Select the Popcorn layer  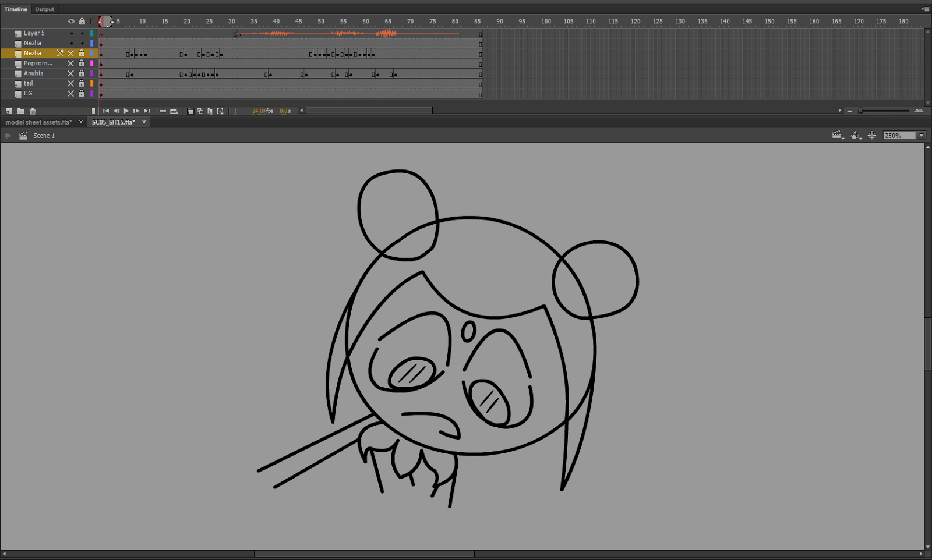[x=38, y=63]
